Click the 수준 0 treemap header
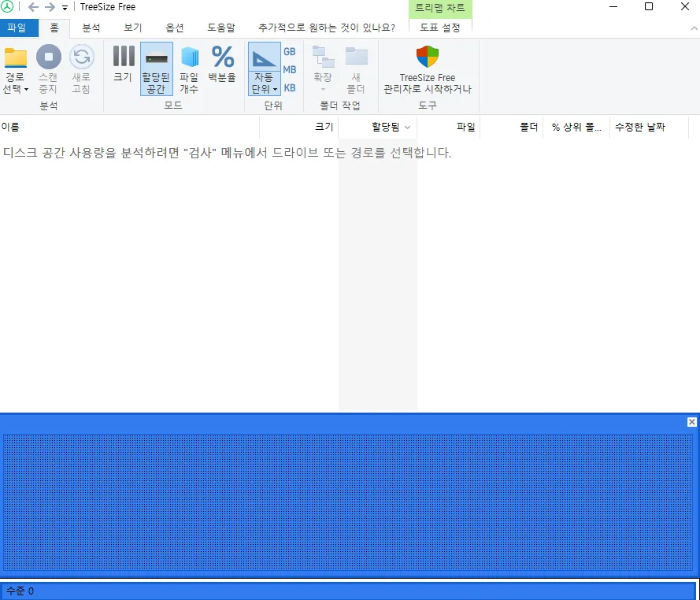This screenshot has height=600, width=700. pos(349,591)
